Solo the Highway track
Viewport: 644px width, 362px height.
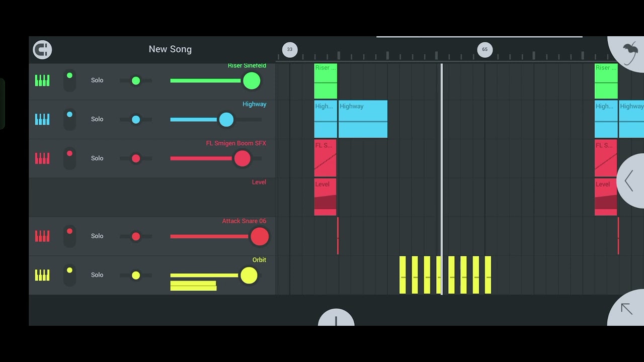[x=97, y=119]
